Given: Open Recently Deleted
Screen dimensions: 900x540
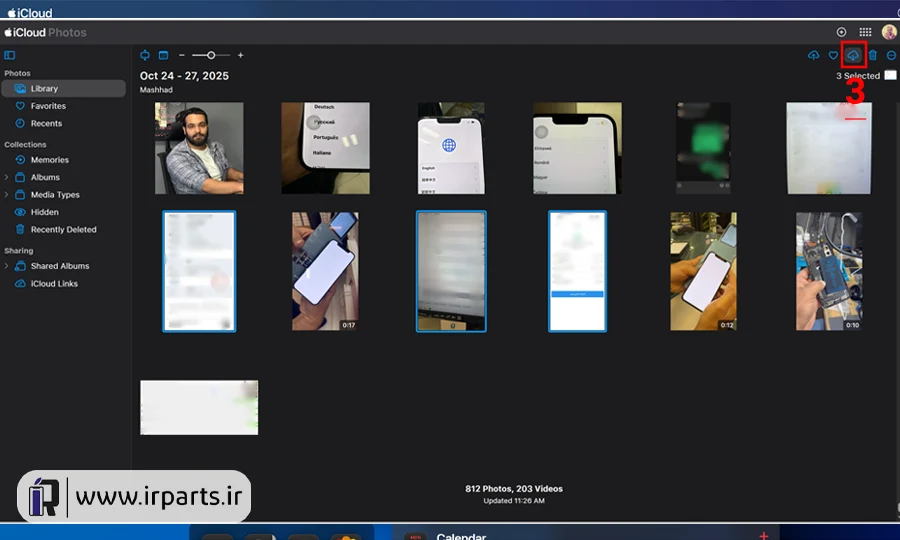Looking at the screenshot, I should pos(64,230).
